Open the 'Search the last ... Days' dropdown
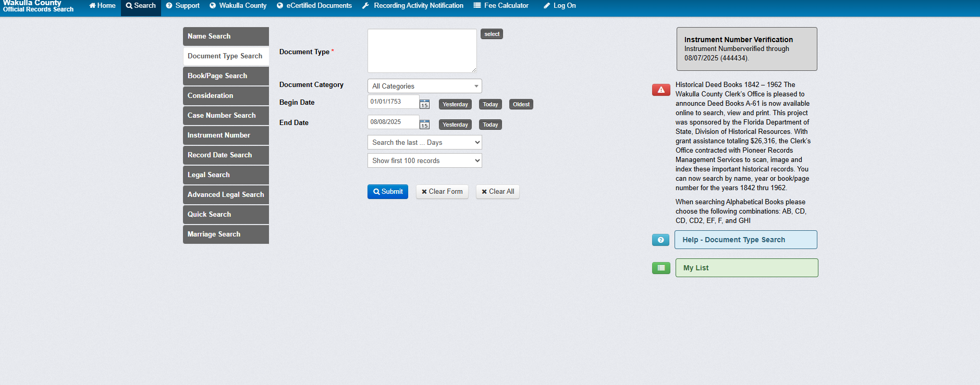The height and width of the screenshot is (385, 980). click(424, 142)
